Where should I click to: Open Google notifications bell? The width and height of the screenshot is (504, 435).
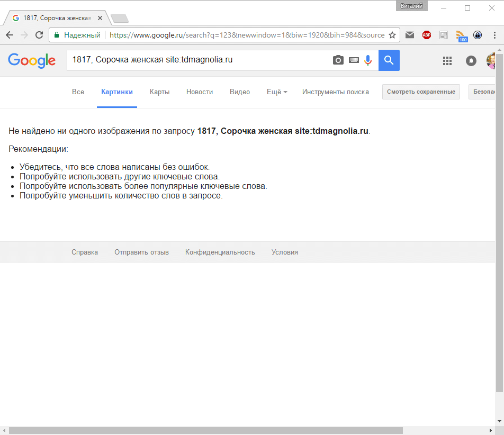coord(471,61)
